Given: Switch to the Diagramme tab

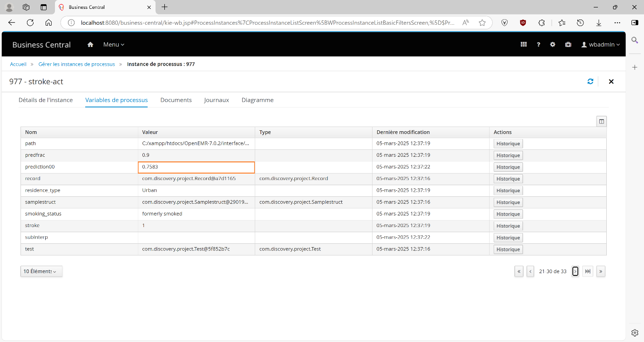Looking at the screenshot, I should point(258,100).
